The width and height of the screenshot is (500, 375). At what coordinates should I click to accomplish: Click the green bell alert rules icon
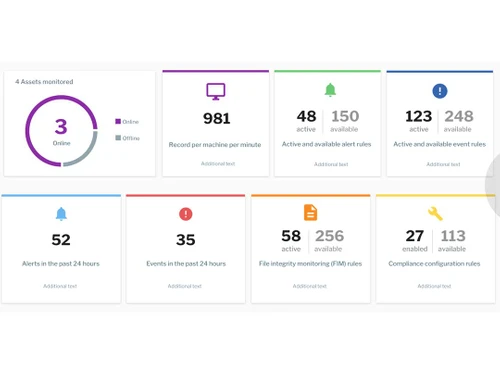330,90
